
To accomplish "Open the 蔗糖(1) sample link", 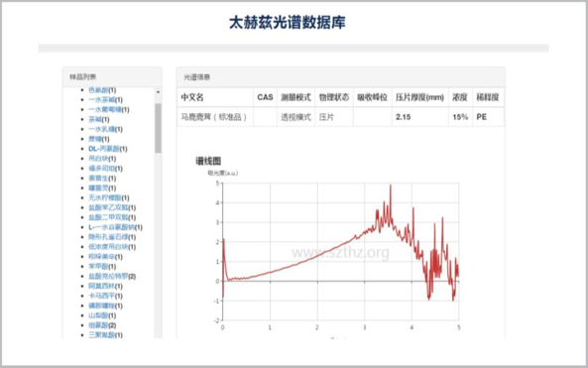I will pyautogui.click(x=98, y=139).
